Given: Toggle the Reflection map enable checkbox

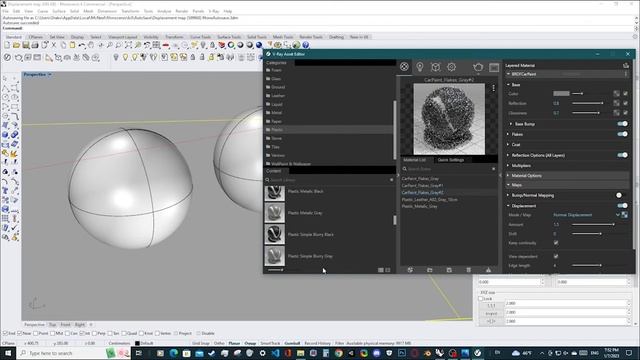Looking at the screenshot, I should 625,103.
